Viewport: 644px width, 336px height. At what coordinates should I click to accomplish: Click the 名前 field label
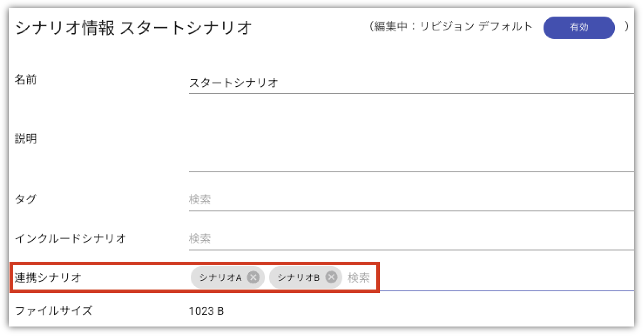coord(26,79)
